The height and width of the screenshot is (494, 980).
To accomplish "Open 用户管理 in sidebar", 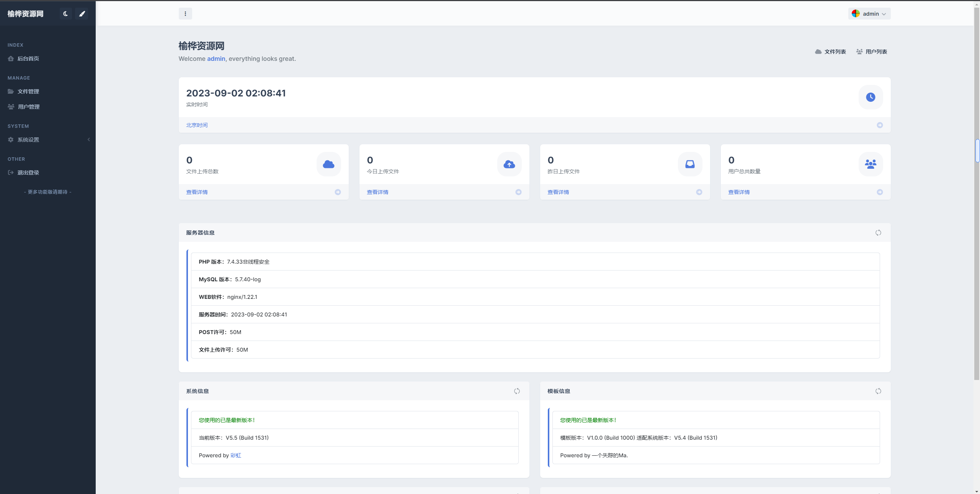I will pyautogui.click(x=48, y=107).
